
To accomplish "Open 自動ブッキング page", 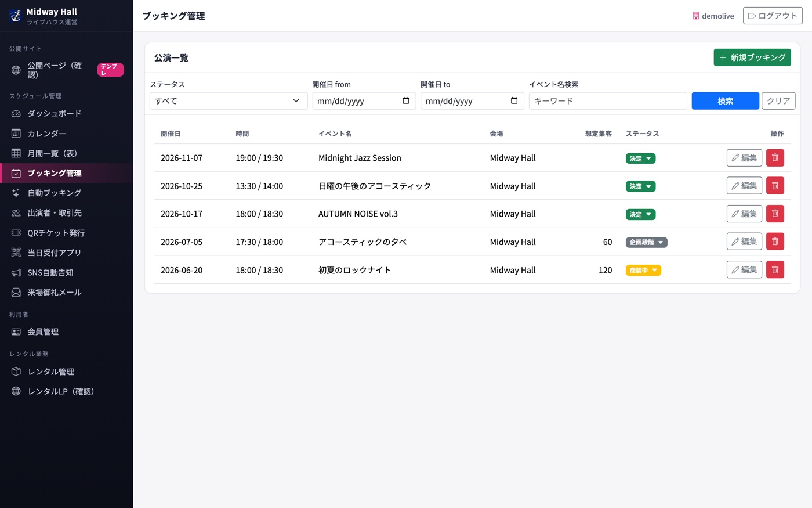I will [x=67, y=193].
